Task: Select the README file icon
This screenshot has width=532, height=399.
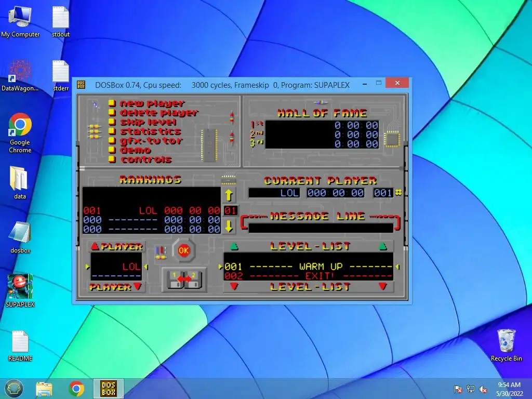Action: click(x=20, y=345)
